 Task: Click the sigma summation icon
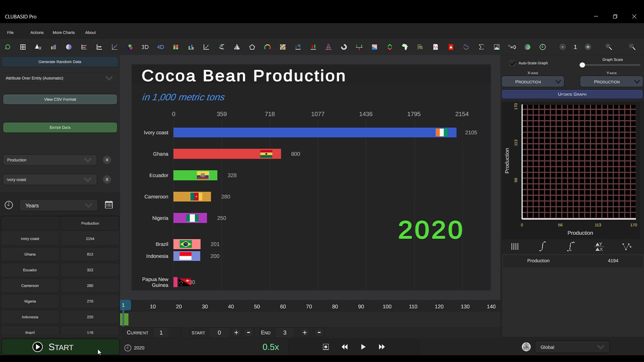coord(481,47)
